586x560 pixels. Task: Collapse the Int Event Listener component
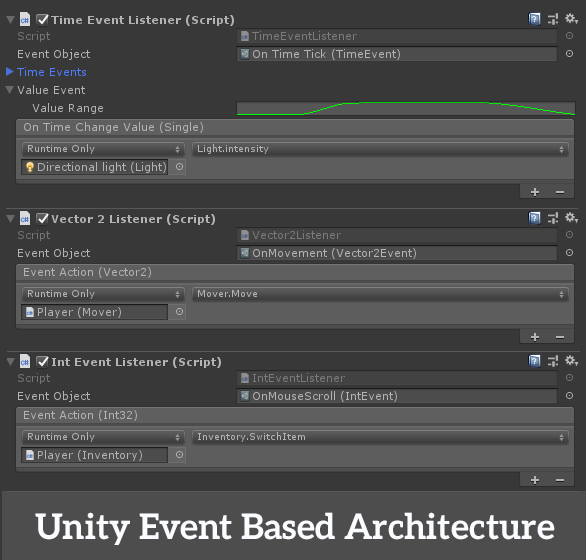(10, 361)
